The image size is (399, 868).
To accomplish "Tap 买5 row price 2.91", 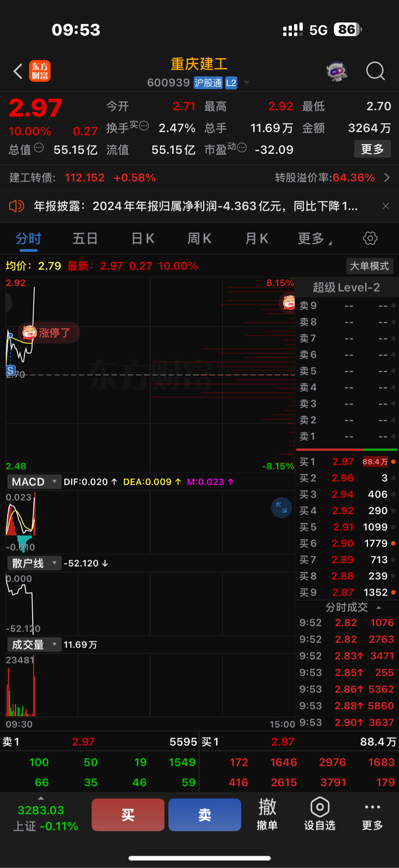I will [x=343, y=527].
